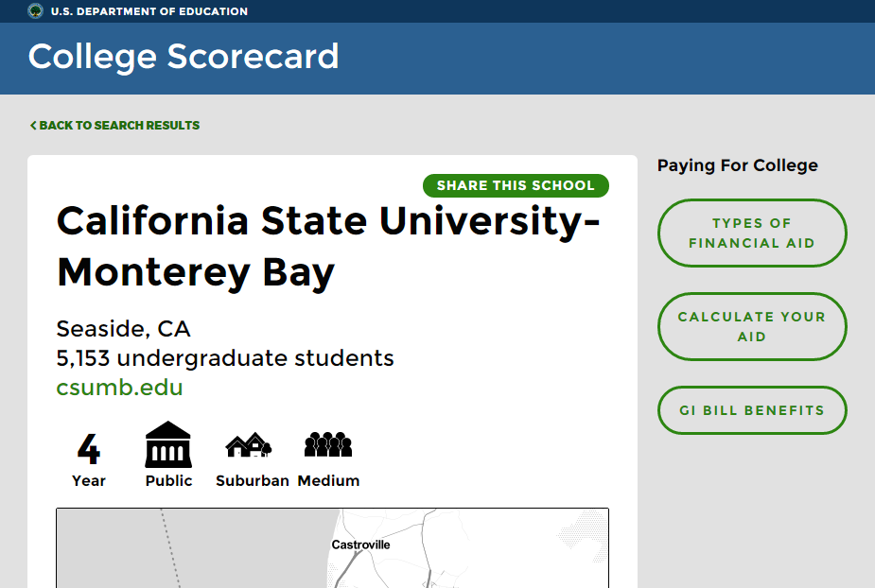
Task: Click the Seaside, CA location text
Action: pyautogui.click(x=123, y=329)
